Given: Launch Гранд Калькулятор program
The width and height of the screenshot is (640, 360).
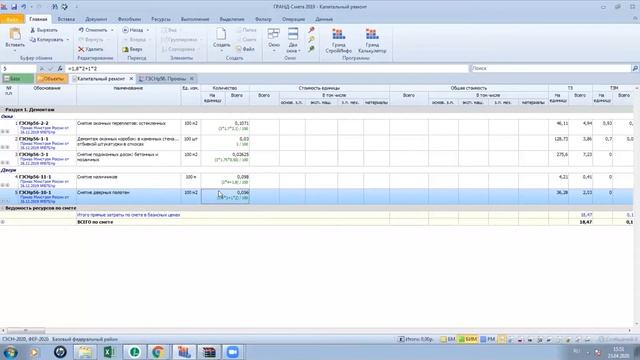Looking at the screenshot, I should (372, 40).
